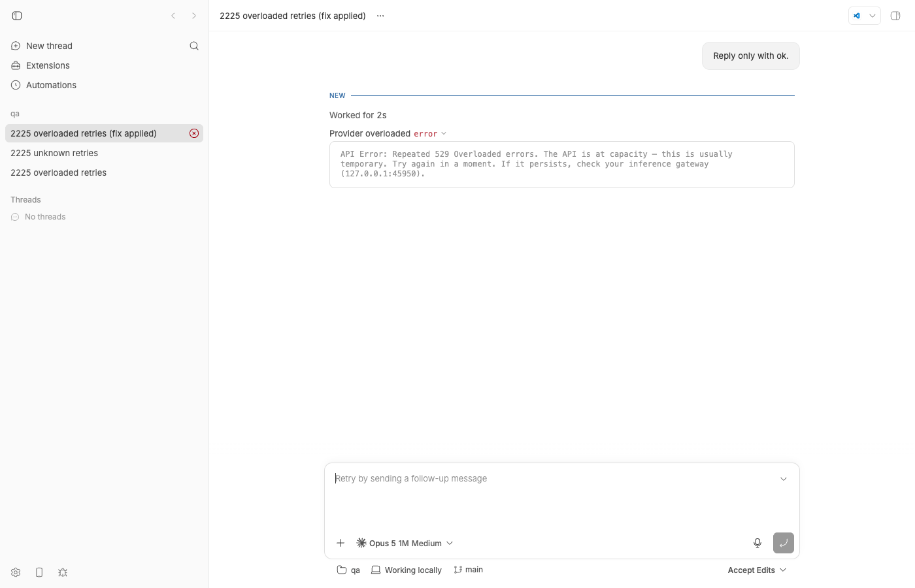This screenshot has height=588, width=915.
Task: Open the 'Accept Edits' mode dropdown
Action: tap(757, 570)
